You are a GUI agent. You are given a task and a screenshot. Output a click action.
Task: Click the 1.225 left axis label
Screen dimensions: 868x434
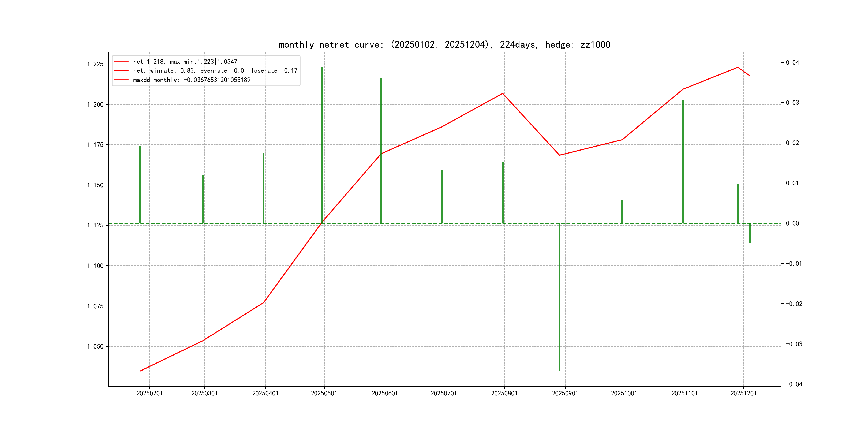coord(95,64)
